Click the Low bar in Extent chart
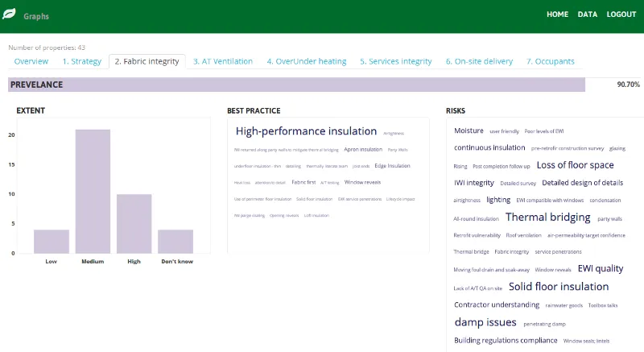Image resolution: width=644 pixels, height=352 pixels. 52,242
